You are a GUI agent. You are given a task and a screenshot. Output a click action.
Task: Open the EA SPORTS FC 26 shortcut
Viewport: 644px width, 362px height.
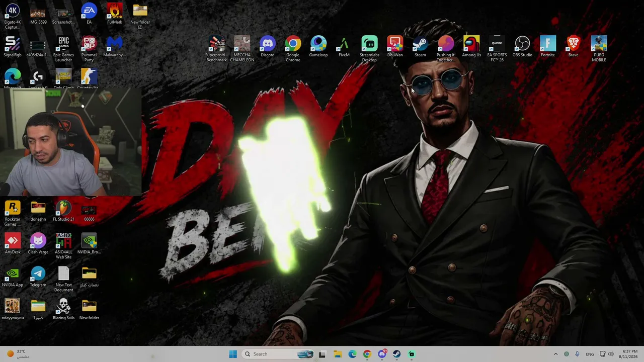497,49
